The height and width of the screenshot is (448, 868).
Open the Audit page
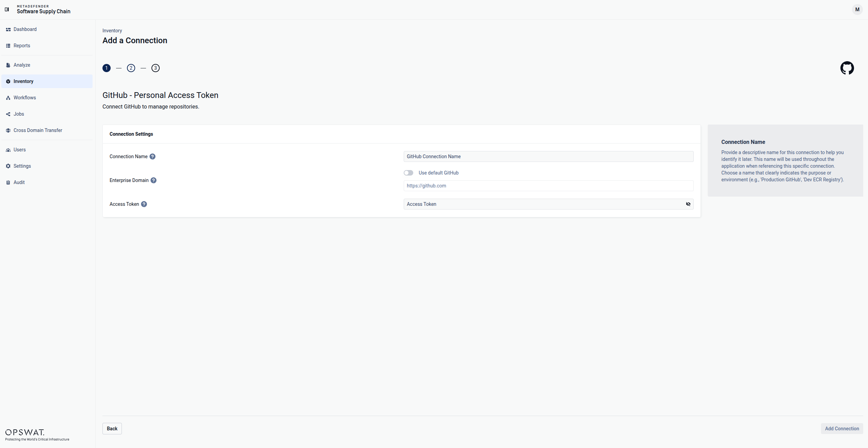point(47,182)
